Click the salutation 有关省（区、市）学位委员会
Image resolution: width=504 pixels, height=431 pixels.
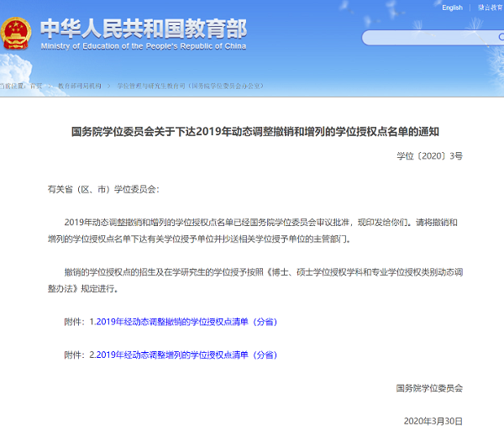(x=103, y=189)
